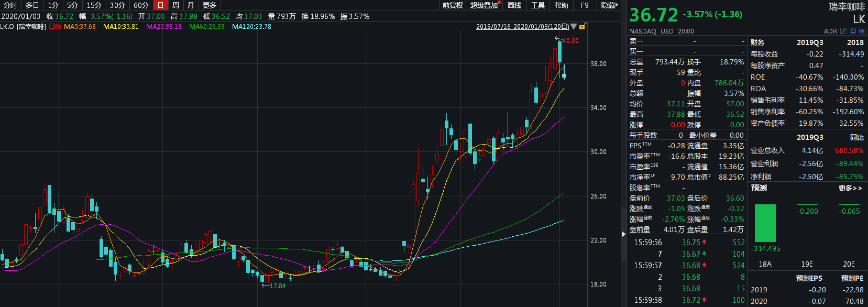Select the 周 weekly chart tab

coord(175,5)
